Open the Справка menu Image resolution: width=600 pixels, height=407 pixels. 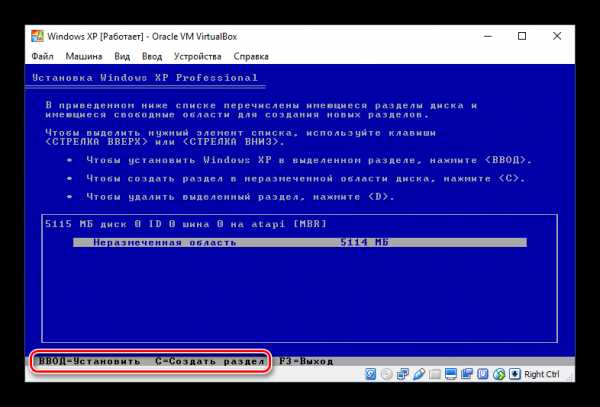(250, 56)
